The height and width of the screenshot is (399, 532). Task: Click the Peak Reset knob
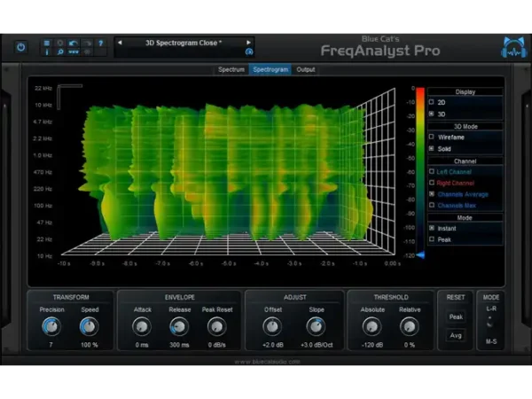(217, 326)
